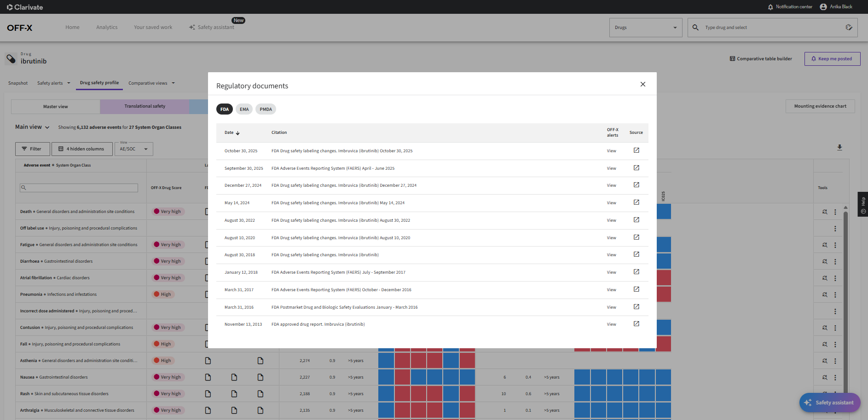
Task: Click the structure search icon in search box
Action: [849, 28]
